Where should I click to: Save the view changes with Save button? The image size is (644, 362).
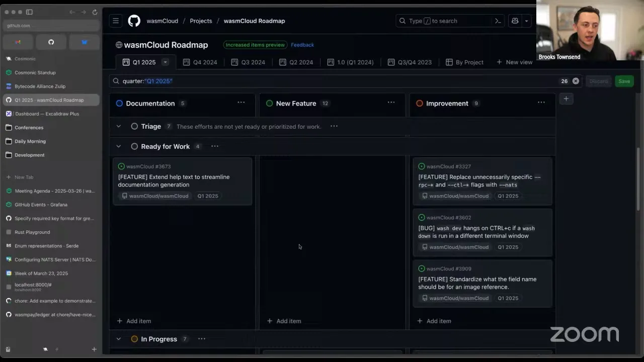pyautogui.click(x=624, y=81)
